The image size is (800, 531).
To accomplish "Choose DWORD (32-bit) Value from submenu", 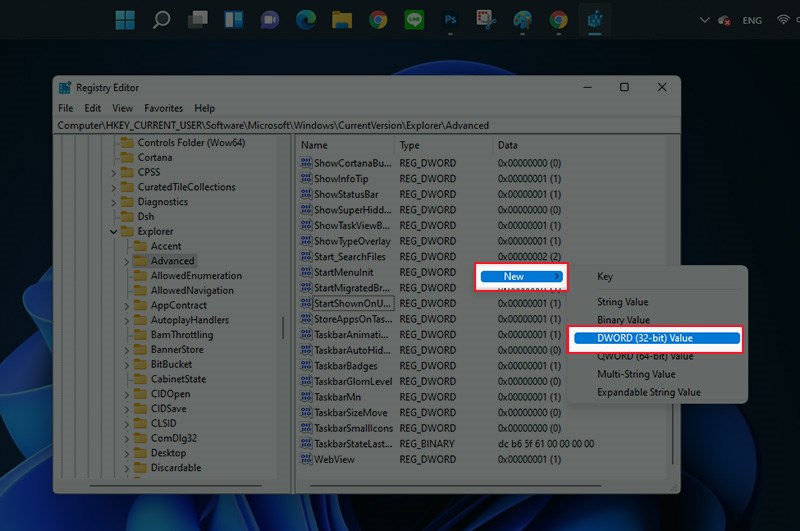I will tap(655, 338).
